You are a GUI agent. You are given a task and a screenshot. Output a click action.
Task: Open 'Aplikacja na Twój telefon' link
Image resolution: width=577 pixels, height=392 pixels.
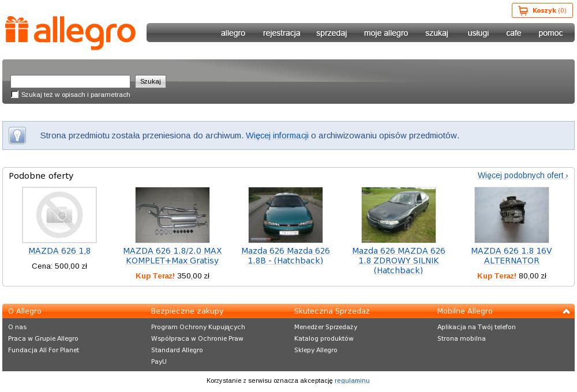point(476,327)
